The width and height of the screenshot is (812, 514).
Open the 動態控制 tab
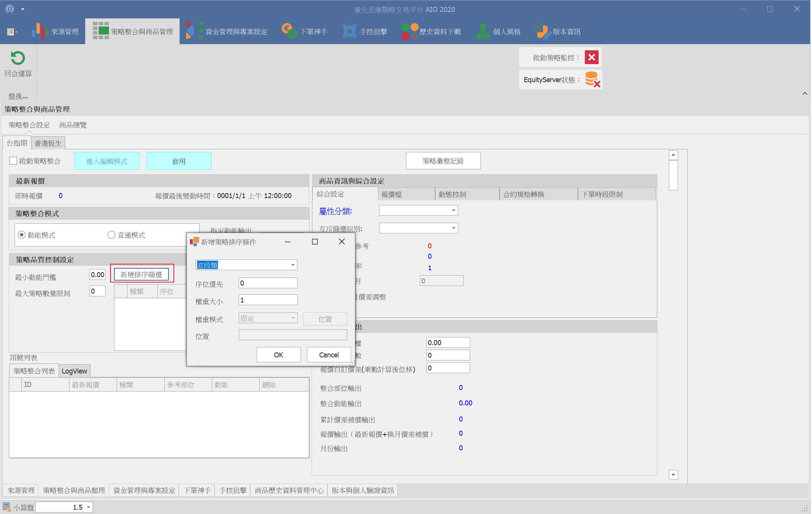(x=468, y=194)
